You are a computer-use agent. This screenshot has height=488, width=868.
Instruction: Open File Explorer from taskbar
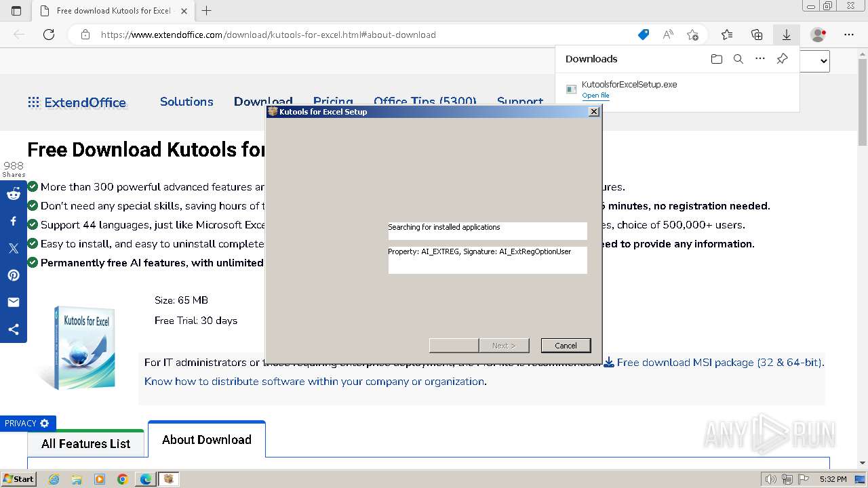(77, 479)
